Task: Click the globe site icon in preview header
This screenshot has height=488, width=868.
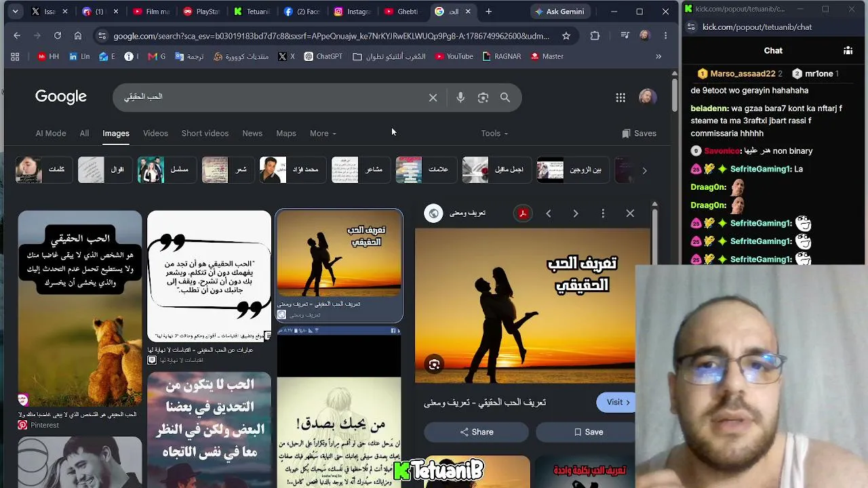Action: coord(434,213)
